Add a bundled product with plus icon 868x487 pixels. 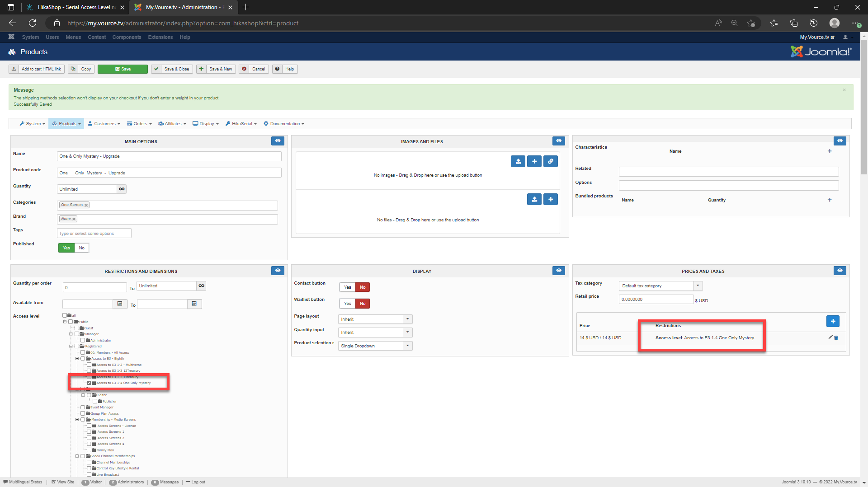tap(830, 200)
